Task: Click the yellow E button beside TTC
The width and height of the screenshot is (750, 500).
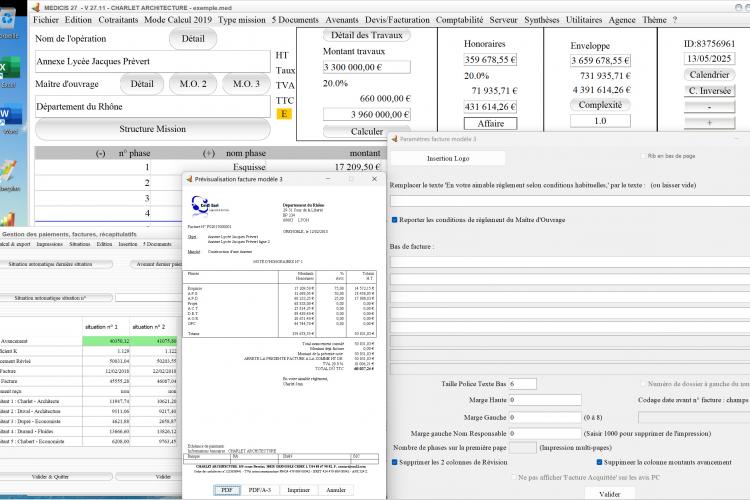Action: tap(284, 114)
